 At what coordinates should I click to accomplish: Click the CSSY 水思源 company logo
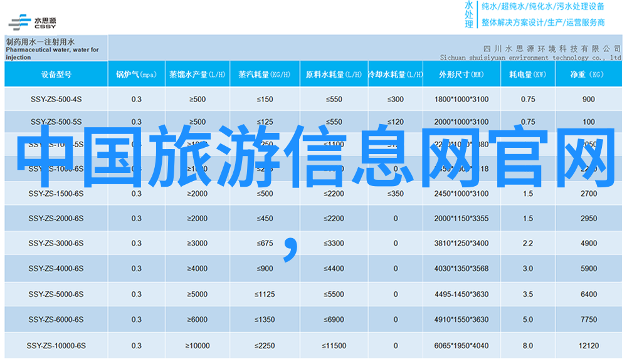pos(33,20)
